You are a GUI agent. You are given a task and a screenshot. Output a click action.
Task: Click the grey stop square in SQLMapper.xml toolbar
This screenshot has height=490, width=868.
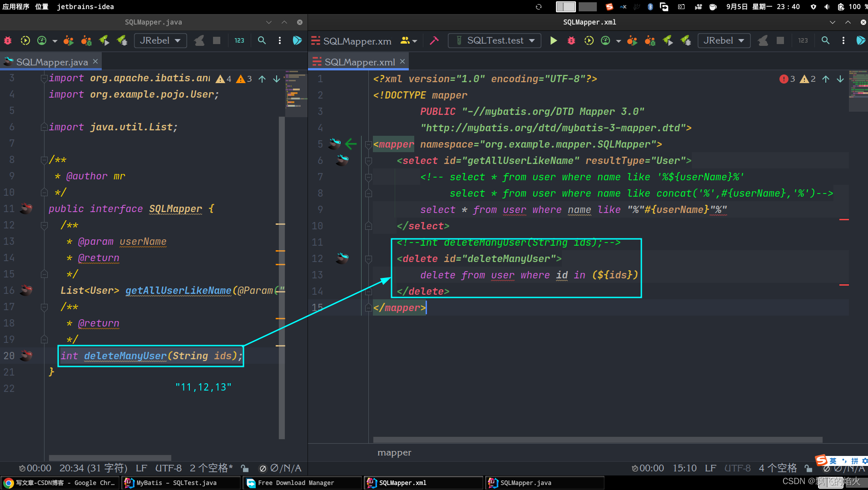click(x=780, y=40)
